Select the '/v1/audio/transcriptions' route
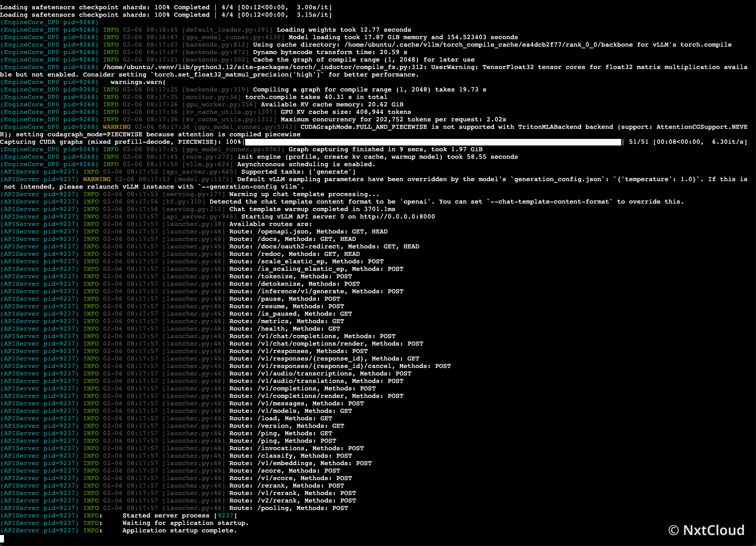This screenshot has width=756, height=546. 305,374
